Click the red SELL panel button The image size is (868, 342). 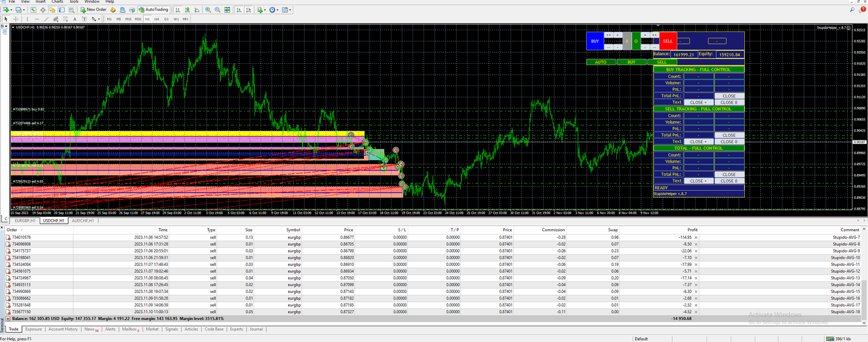tap(667, 41)
